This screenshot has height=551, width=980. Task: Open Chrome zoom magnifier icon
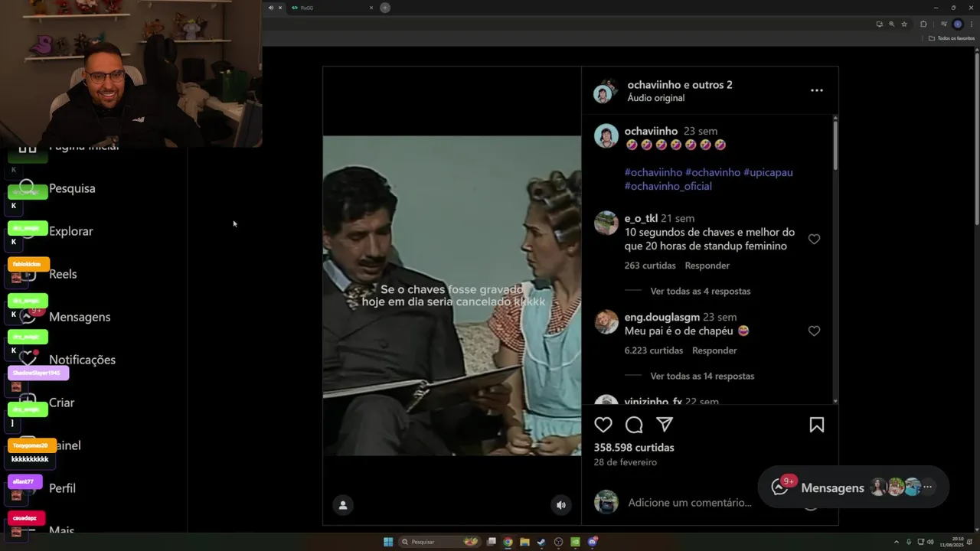tap(891, 24)
